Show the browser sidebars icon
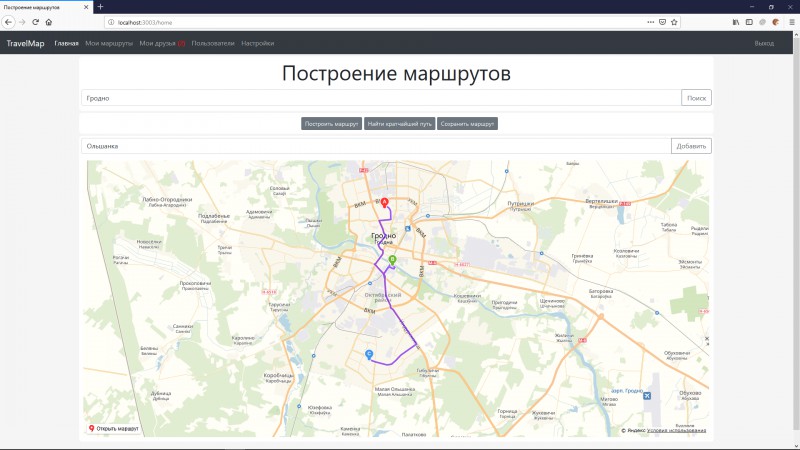The width and height of the screenshot is (800, 450). (x=749, y=22)
